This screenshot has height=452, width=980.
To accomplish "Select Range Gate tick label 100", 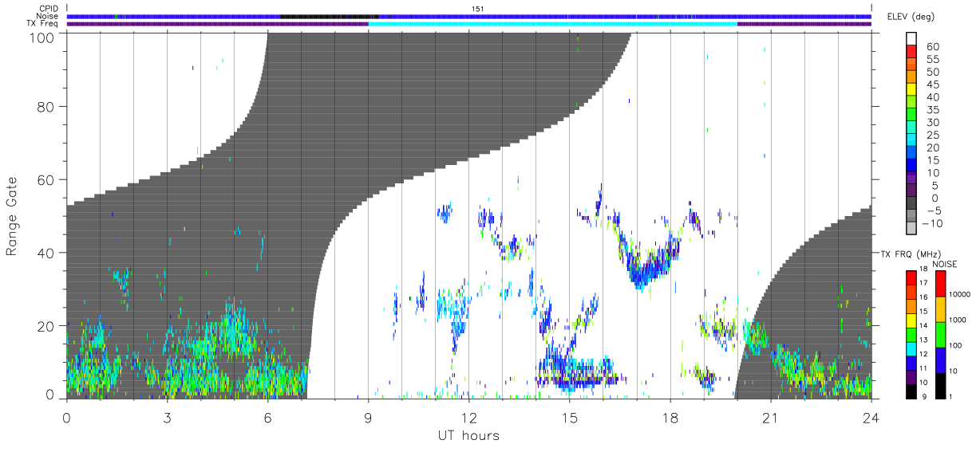I will pos(41,37).
